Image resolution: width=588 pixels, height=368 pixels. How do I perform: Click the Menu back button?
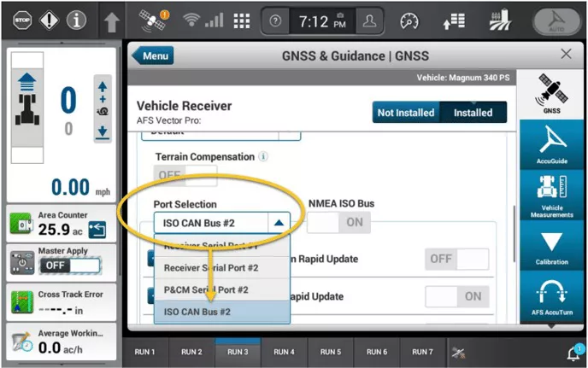pos(152,56)
